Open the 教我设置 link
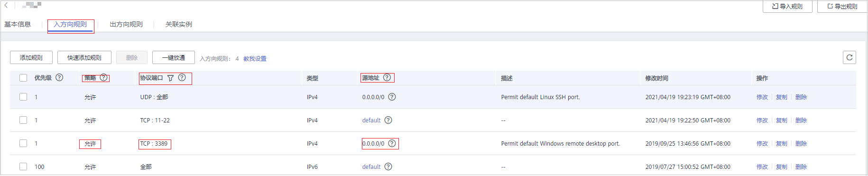Screen dimensions: 868x176 pyautogui.click(x=255, y=59)
